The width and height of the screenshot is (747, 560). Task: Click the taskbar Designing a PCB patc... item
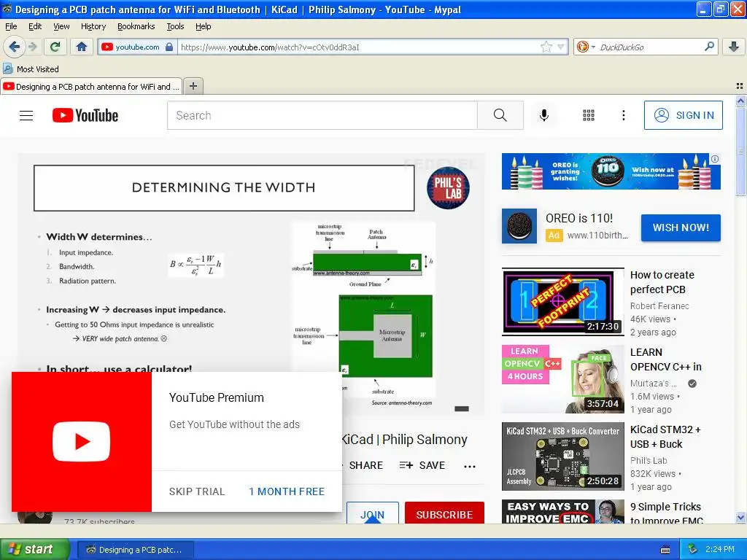point(135,550)
